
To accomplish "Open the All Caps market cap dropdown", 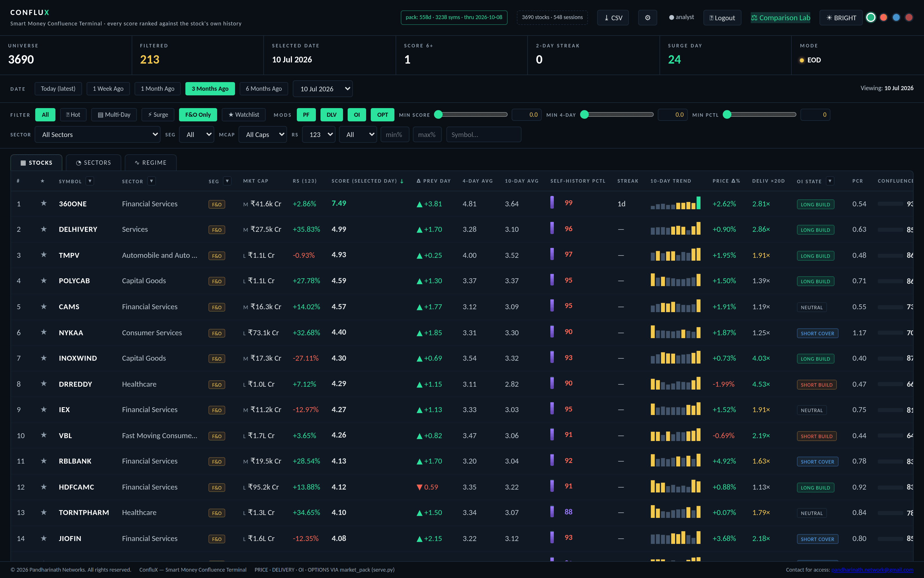I will pyautogui.click(x=263, y=135).
